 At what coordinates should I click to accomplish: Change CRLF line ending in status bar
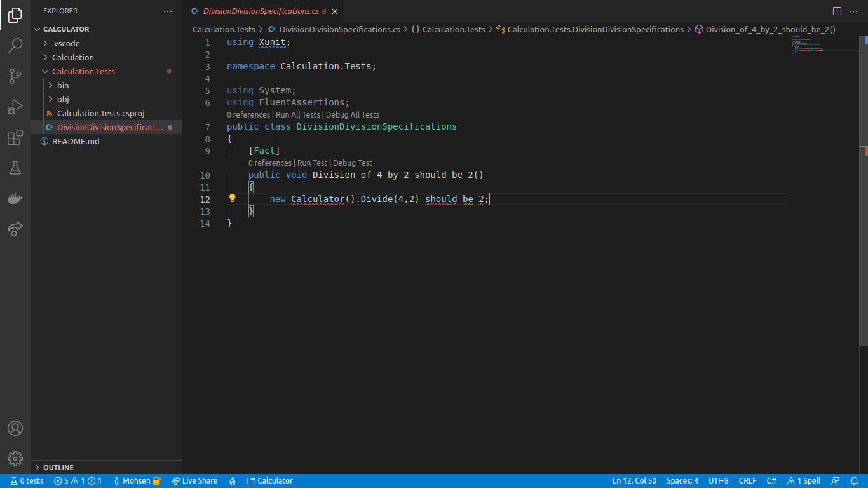point(747,481)
